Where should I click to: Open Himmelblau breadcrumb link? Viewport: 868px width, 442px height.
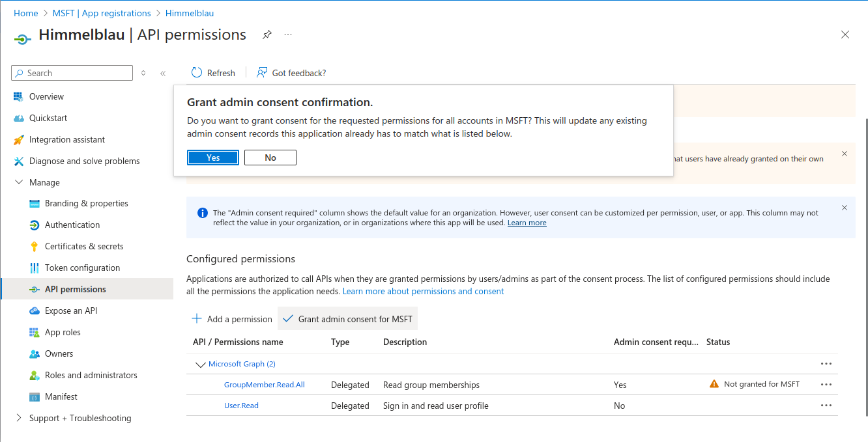(x=190, y=13)
